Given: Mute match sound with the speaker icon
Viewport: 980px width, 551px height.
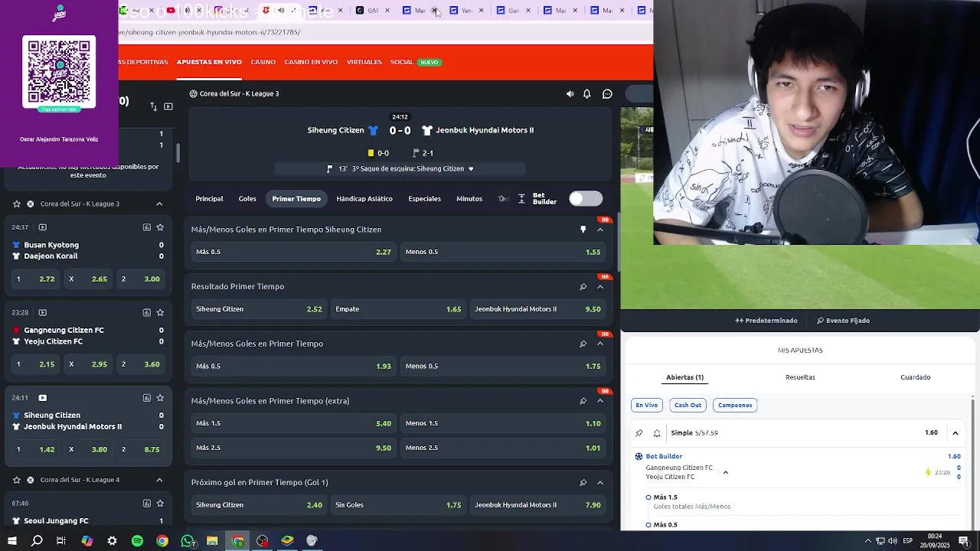Looking at the screenshot, I should pyautogui.click(x=570, y=94).
